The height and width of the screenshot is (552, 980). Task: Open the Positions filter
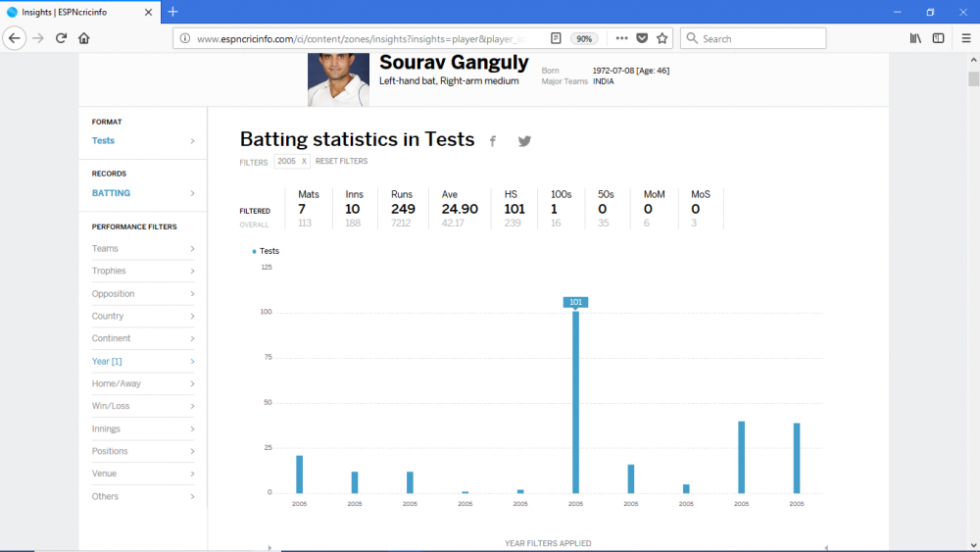point(143,451)
